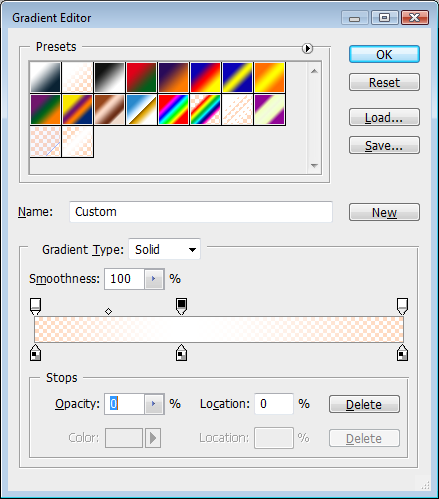This screenshot has width=439, height=499.
Task: Open the Smoothness slider popup arrow
Action: point(154,279)
